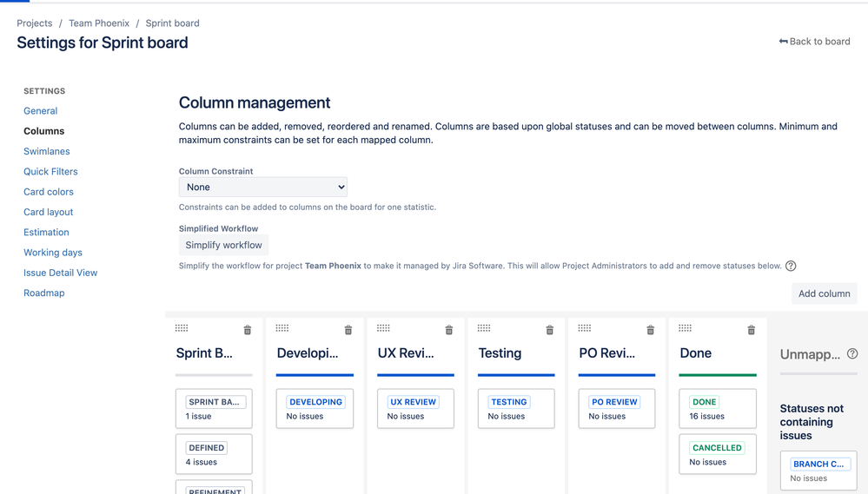The height and width of the screenshot is (494, 868).
Task: Rename the PO Revi... column title
Action: tap(606, 353)
